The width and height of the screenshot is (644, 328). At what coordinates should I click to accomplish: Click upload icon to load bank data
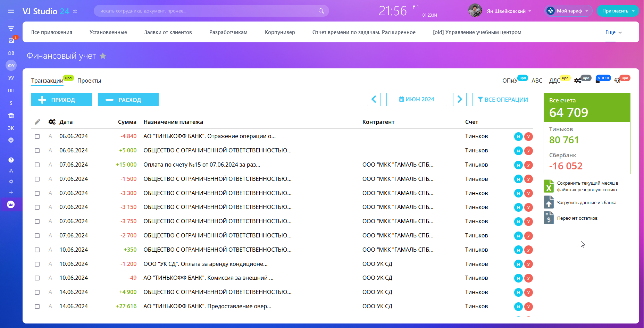pyautogui.click(x=549, y=202)
